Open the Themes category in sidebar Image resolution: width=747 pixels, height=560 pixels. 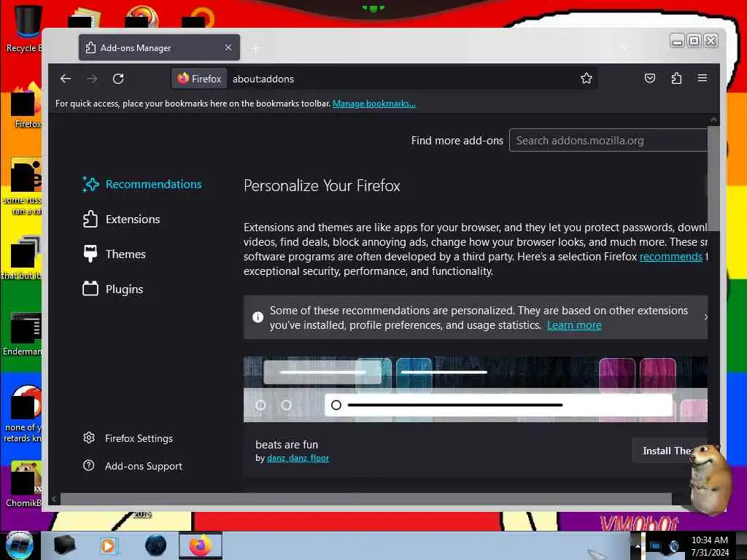115,254
